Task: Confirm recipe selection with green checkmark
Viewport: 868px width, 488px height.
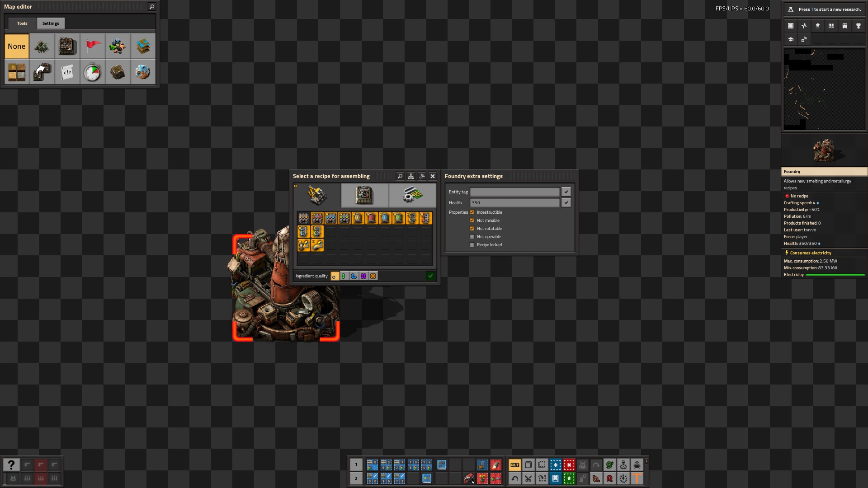Action: click(431, 276)
